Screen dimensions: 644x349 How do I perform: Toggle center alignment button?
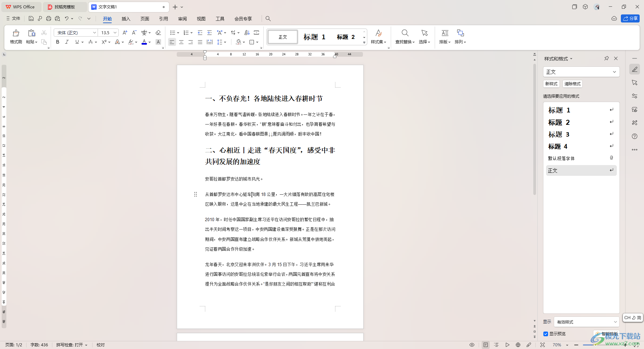click(181, 42)
